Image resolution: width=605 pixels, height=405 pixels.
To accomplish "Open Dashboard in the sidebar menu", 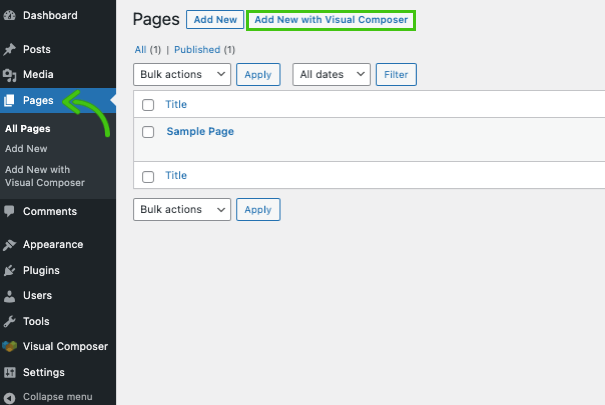I will click(x=50, y=15).
